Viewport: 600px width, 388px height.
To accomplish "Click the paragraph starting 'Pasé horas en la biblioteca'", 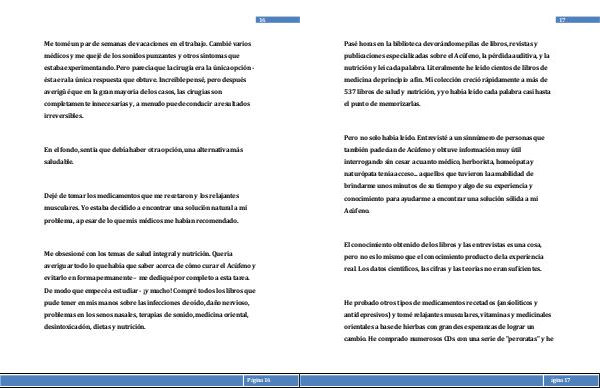I will (447, 73).
